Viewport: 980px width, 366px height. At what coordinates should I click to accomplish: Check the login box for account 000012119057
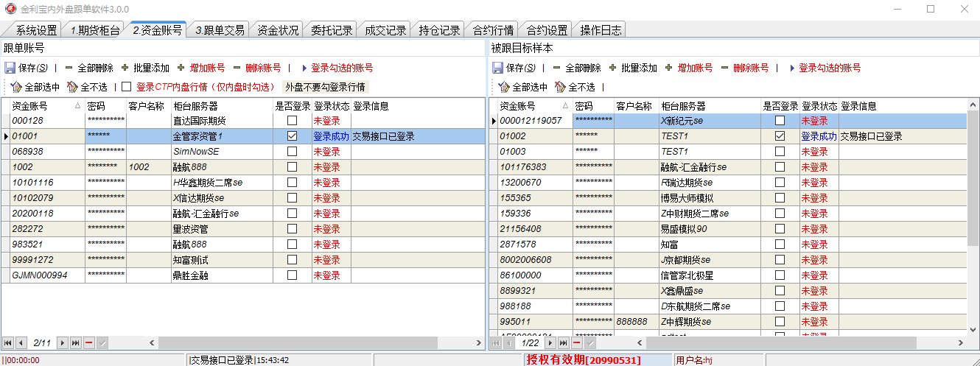(780, 121)
